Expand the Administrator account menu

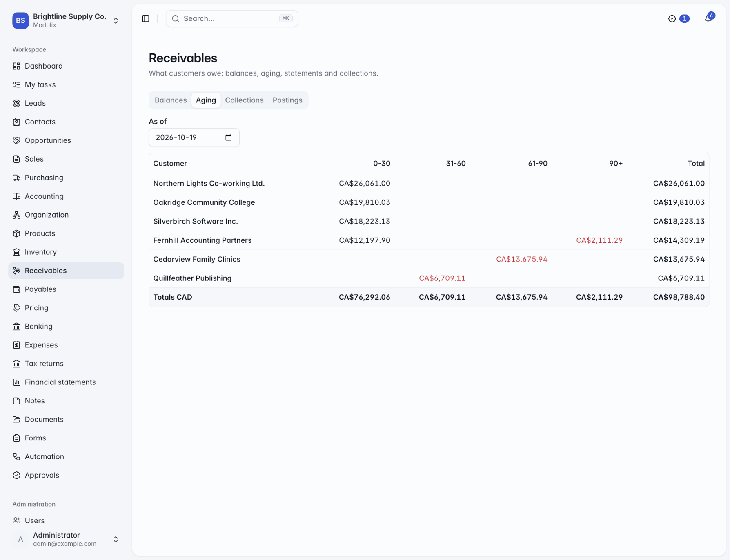point(66,539)
